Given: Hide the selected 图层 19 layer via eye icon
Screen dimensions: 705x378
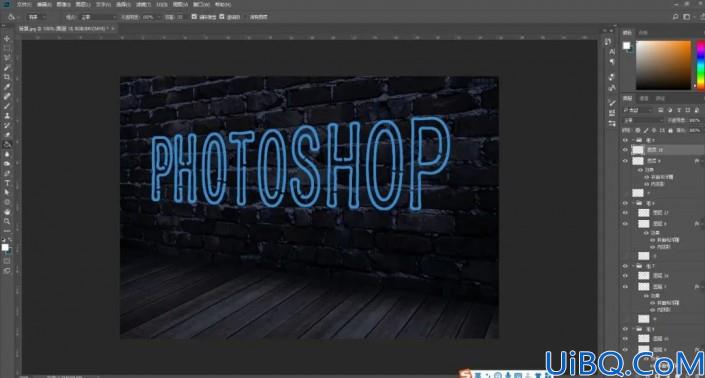Looking at the screenshot, I should (625, 150).
